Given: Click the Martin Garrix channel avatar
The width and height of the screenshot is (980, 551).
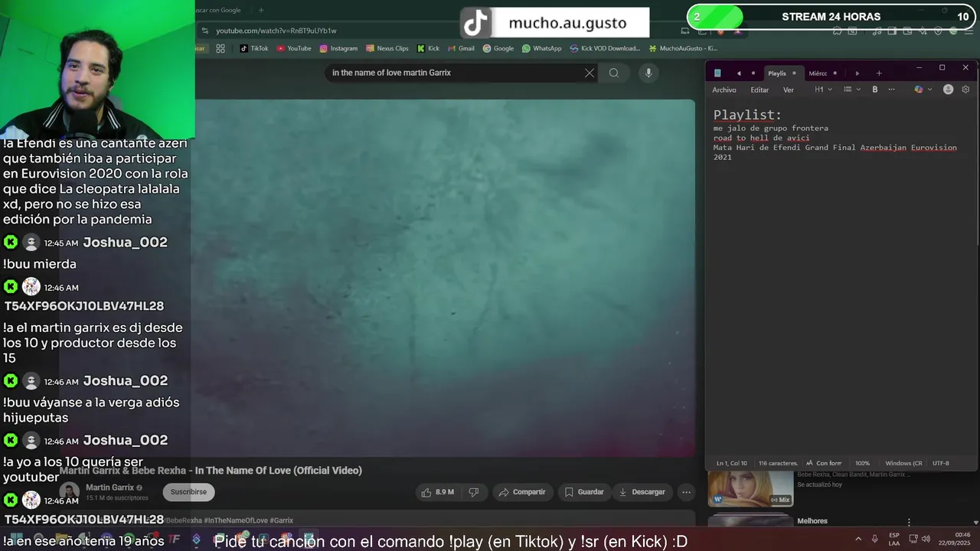Looking at the screenshot, I should [x=70, y=493].
